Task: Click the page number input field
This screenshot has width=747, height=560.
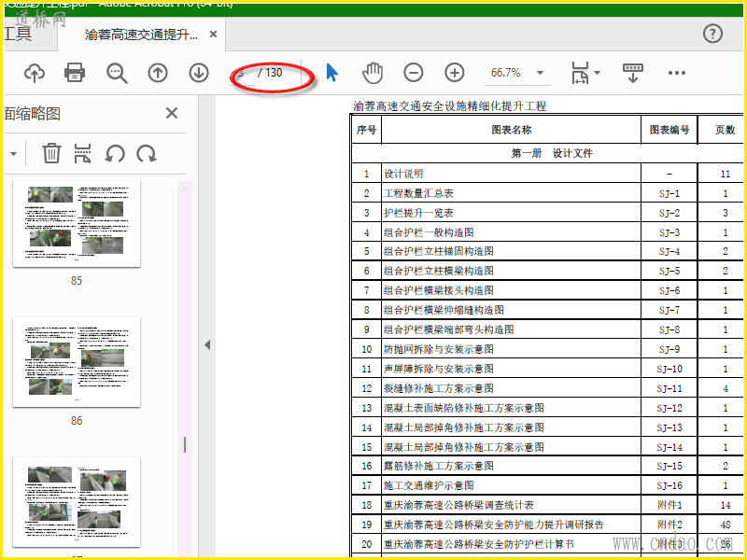Action: (x=242, y=73)
